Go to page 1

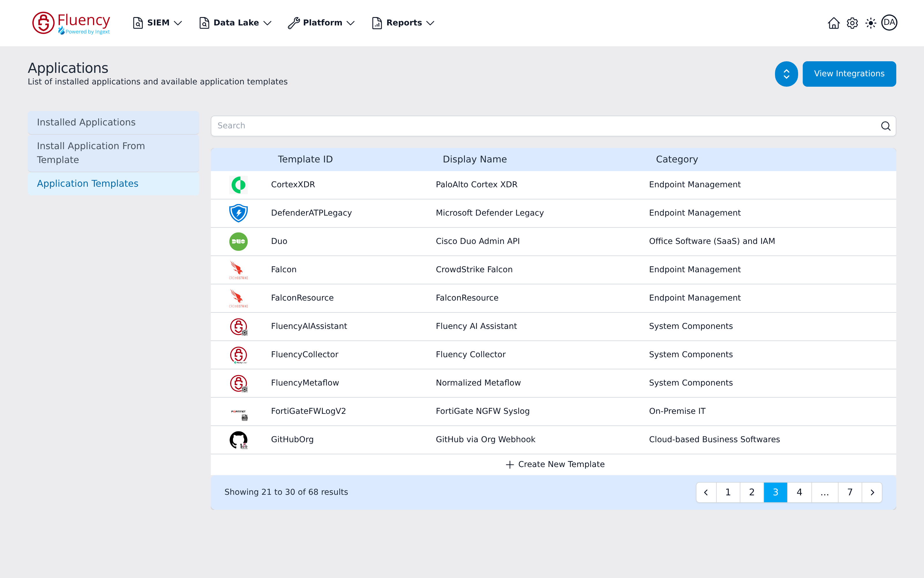point(728,492)
